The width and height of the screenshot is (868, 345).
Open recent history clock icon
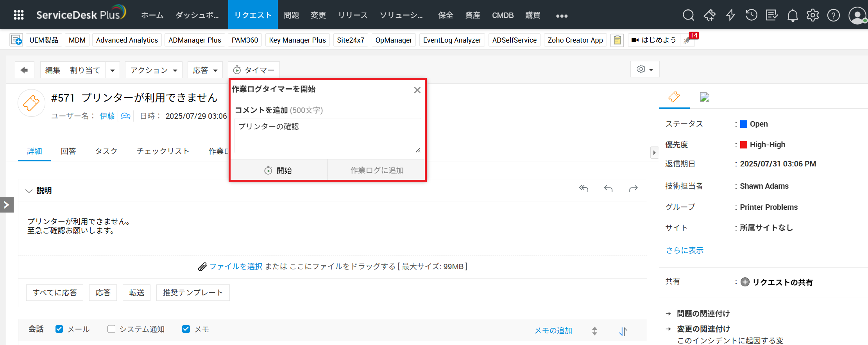pyautogui.click(x=751, y=15)
